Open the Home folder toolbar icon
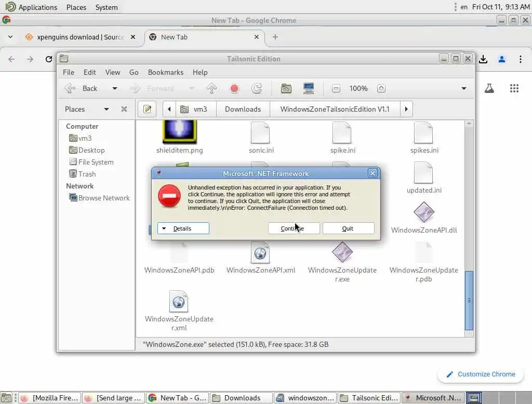This screenshot has width=532, height=404. pyautogui.click(x=286, y=88)
